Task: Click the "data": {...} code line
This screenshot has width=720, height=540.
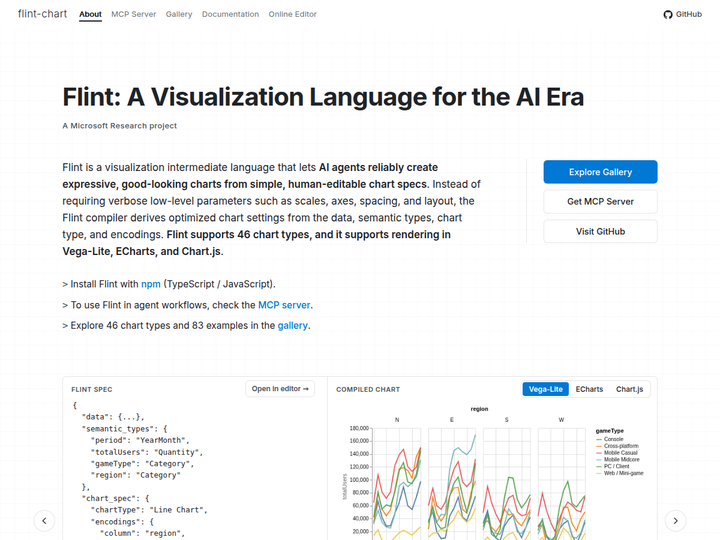Action: coord(113,417)
